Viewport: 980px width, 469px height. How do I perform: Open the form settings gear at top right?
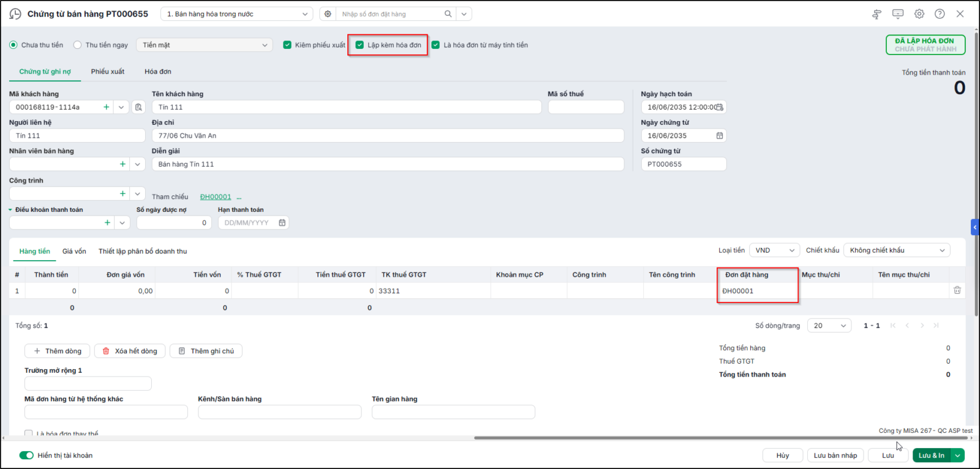[919, 13]
